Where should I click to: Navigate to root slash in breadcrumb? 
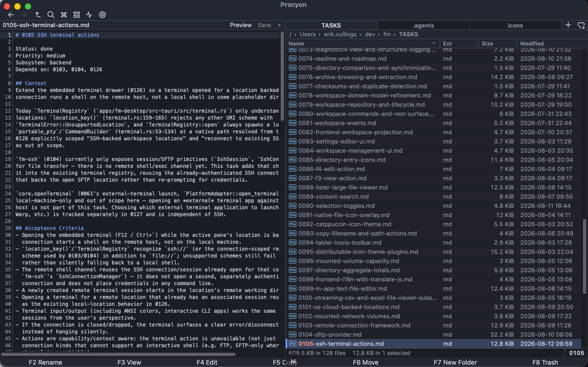pyautogui.click(x=290, y=34)
